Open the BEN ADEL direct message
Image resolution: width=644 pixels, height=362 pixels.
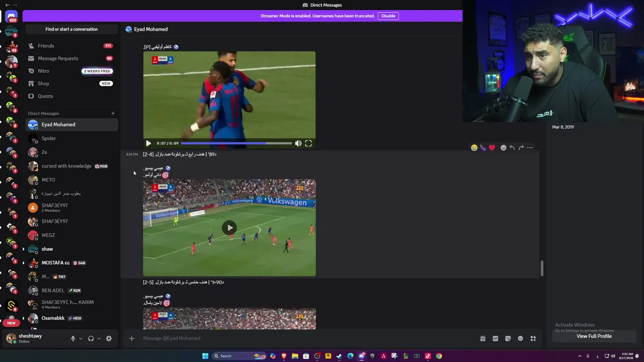point(71,291)
